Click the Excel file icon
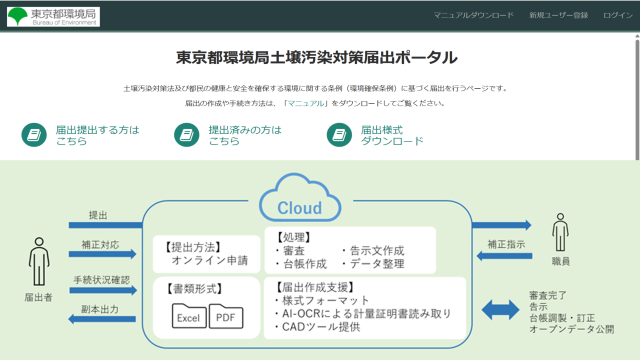The image size is (640, 360). (x=189, y=316)
